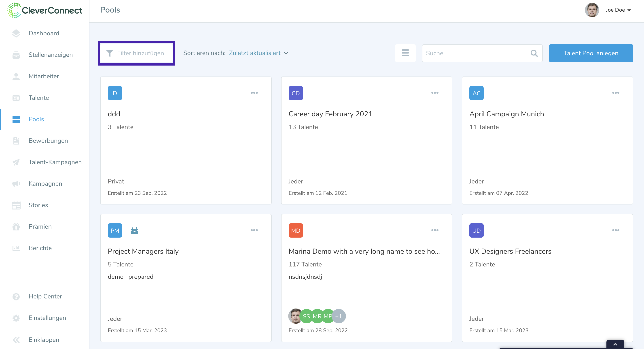This screenshot has height=349, width=644.
Task: Switch to list view icon
Action: point(405,53)
